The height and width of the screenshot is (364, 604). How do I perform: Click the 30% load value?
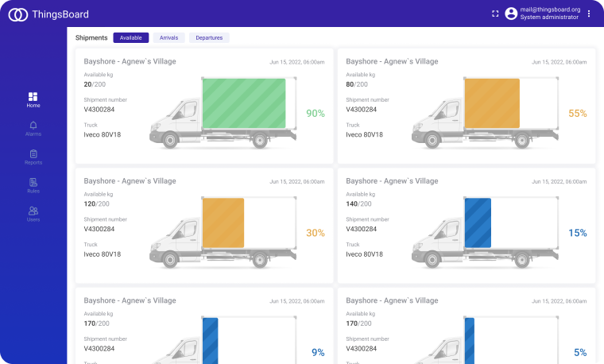[315, 233]
